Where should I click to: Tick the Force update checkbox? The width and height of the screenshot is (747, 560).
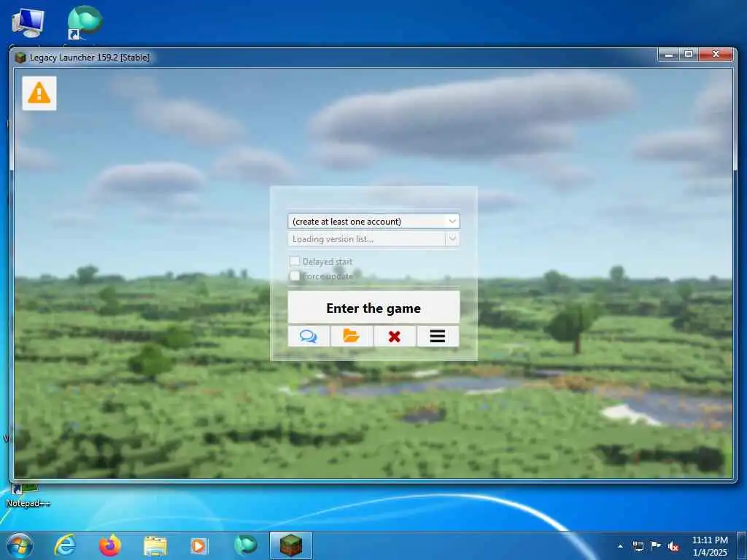[x=295, y=276]
